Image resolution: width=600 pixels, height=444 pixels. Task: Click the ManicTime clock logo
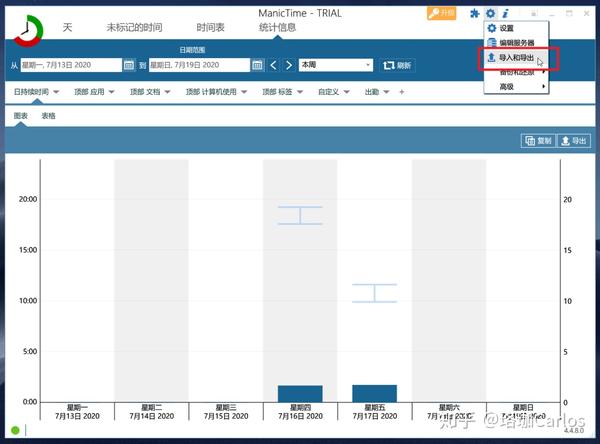click(28, 31)
